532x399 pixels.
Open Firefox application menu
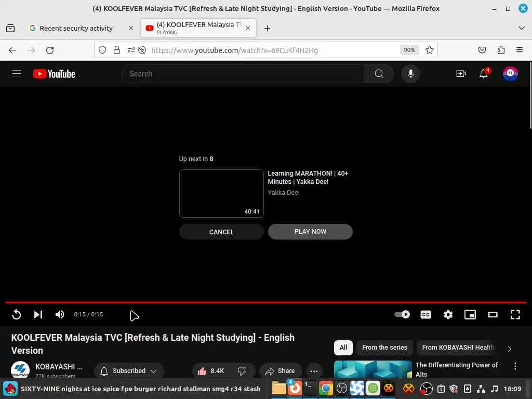click(520, 50)
